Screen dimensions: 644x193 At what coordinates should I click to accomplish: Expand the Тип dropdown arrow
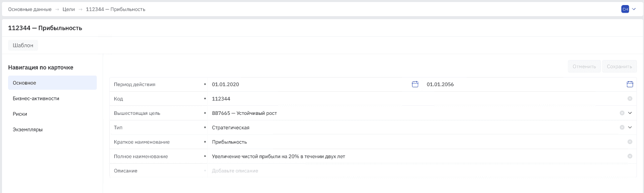[x=629, y=127]
